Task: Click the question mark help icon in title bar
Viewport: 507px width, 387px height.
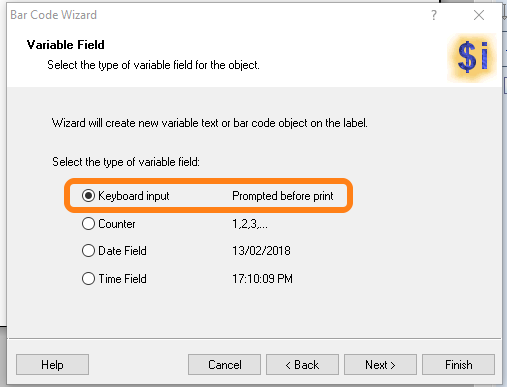Action: [x=433, y=15]
